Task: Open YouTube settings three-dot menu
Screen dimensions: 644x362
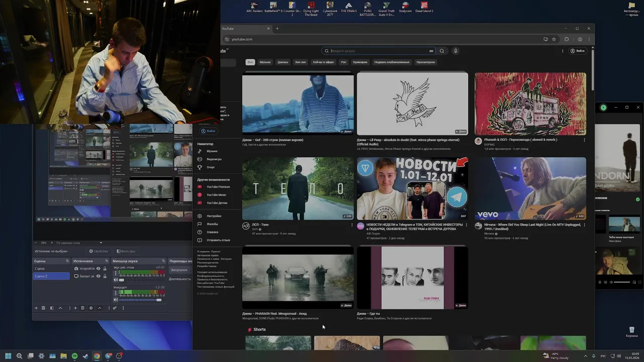Action: click(562, 51)
